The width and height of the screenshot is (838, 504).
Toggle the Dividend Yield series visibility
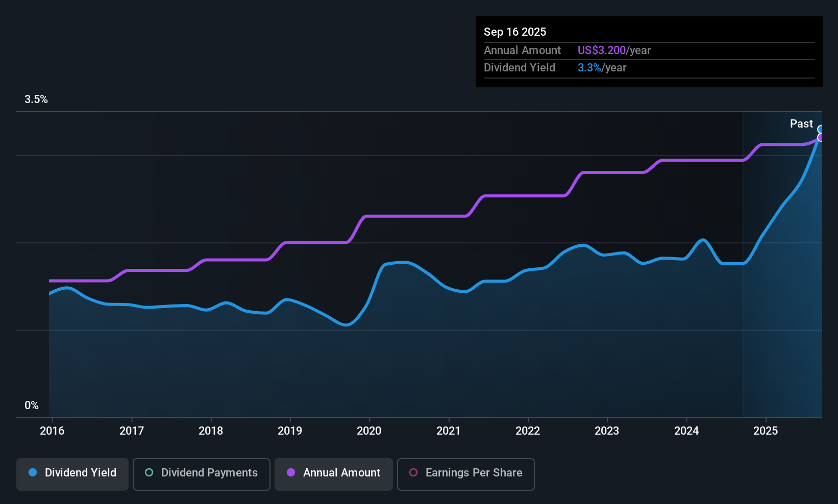click(72, 473)
